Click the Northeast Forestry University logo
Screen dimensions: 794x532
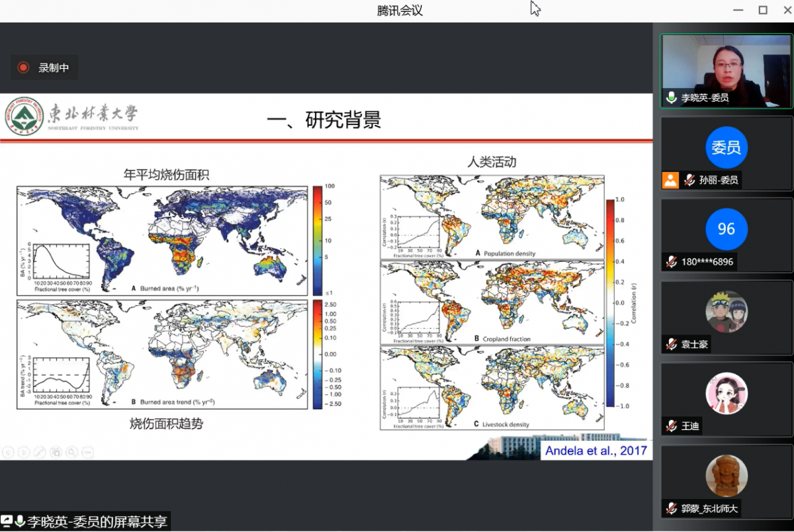24,116
